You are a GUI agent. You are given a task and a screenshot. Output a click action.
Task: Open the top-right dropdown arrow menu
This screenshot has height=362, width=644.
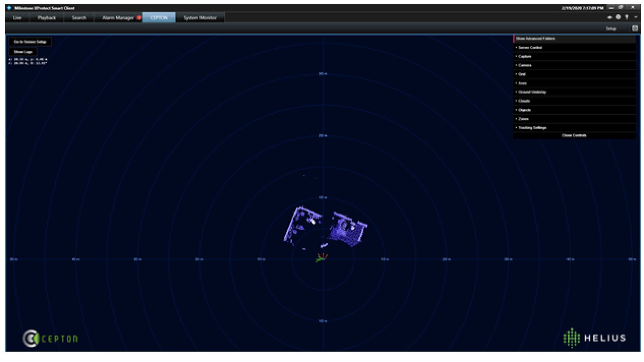point(635,17)
